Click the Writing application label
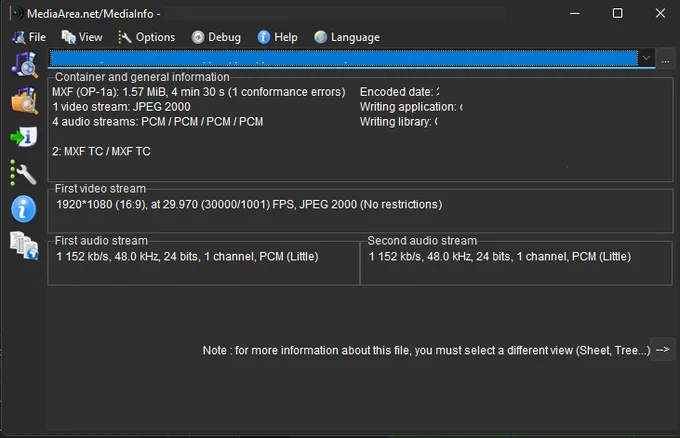 [411, 107]
